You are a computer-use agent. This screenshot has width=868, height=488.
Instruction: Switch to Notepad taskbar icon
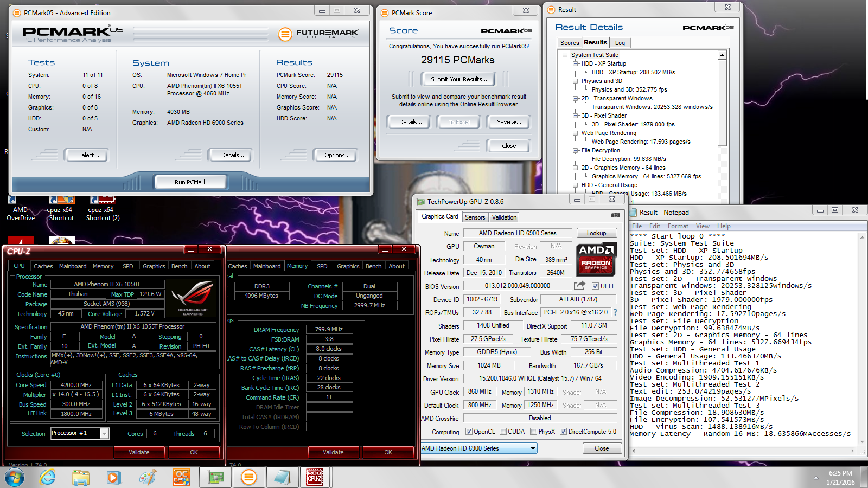pos(282,477)
